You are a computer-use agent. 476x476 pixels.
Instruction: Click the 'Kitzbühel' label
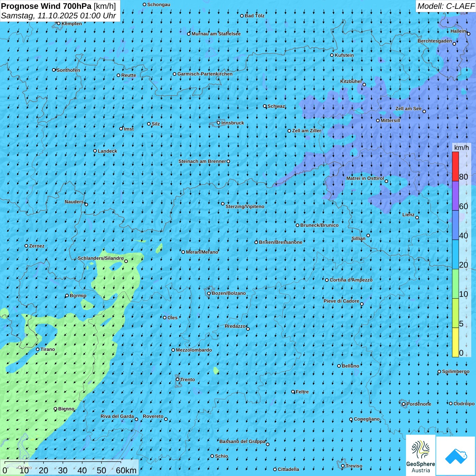[351, 81]
